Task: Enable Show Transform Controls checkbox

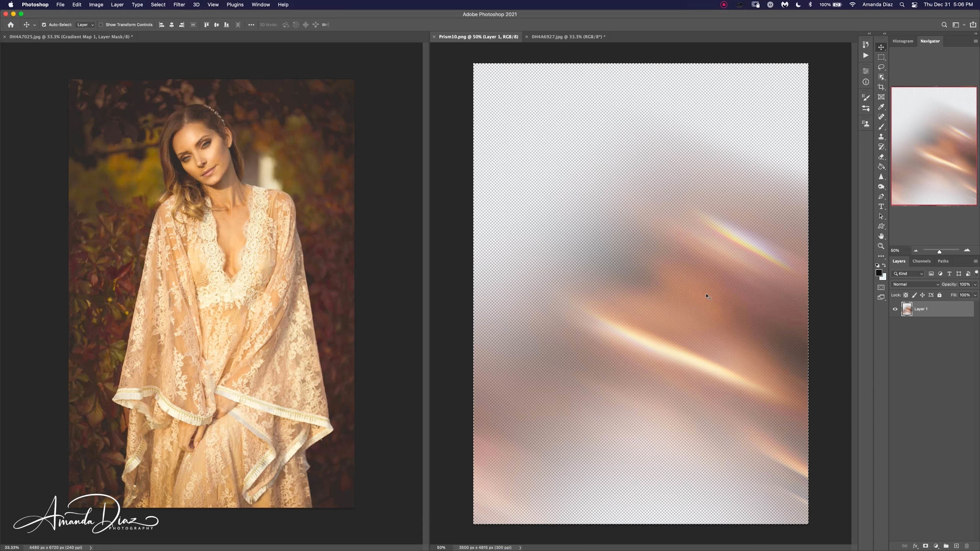Action: [x=101, y=25]
